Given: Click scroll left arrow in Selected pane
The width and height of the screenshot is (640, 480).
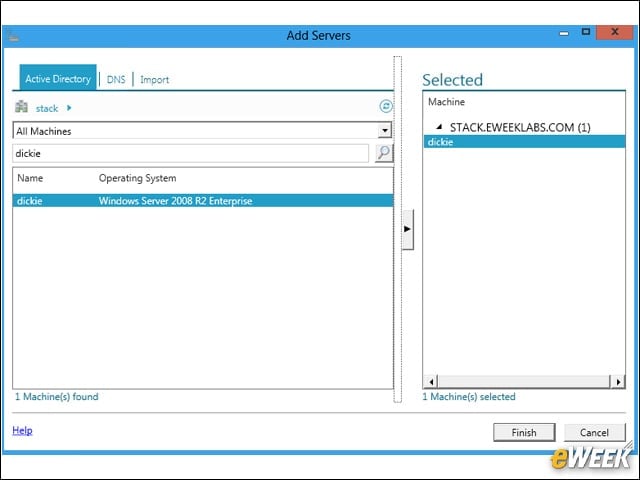Looking at the screenshot, I should point(431,382).
